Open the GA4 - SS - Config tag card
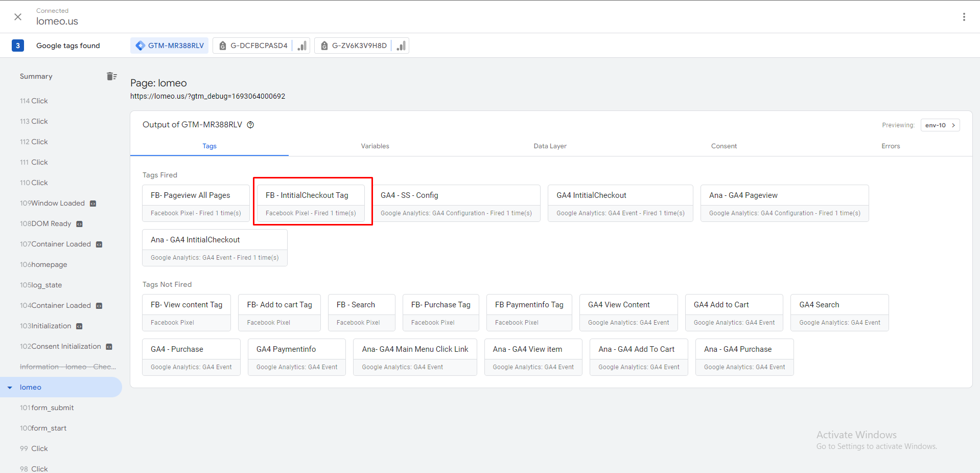980x473 pixels. pos(456,203)
